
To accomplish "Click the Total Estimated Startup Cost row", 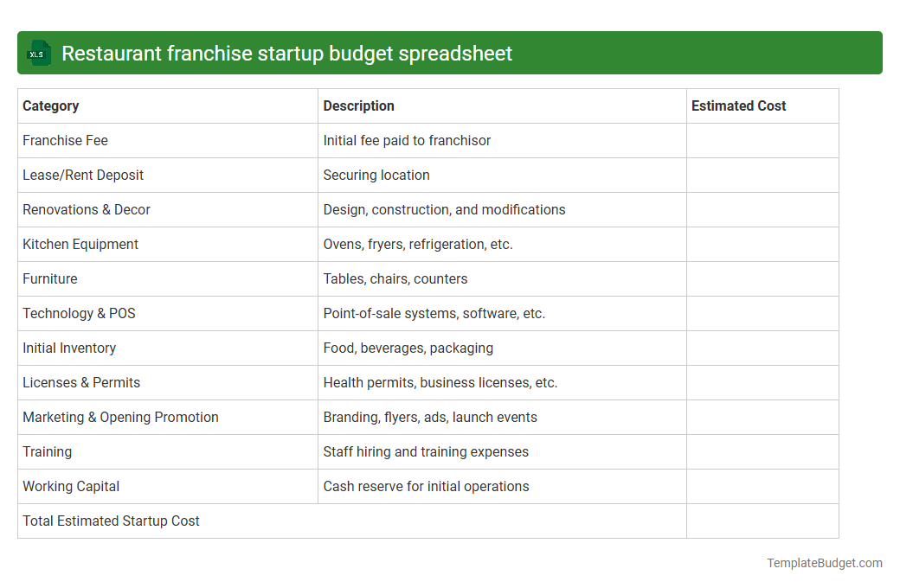I will [111, 521].
